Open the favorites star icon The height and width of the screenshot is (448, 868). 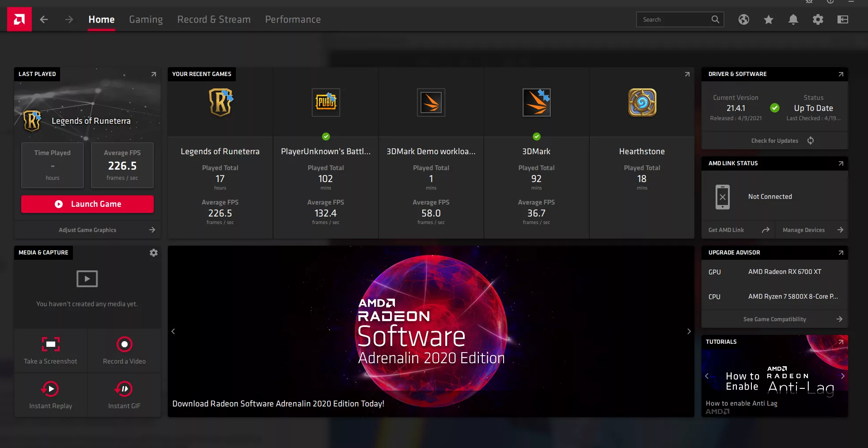click(769, 19)
